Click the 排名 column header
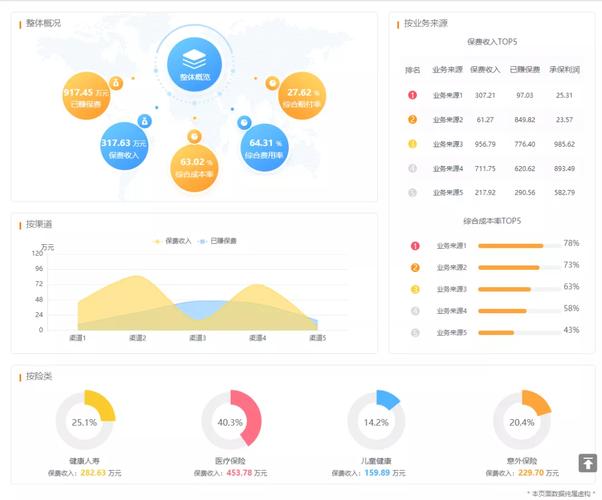This screenshot has height=500, width=602. 412,70
